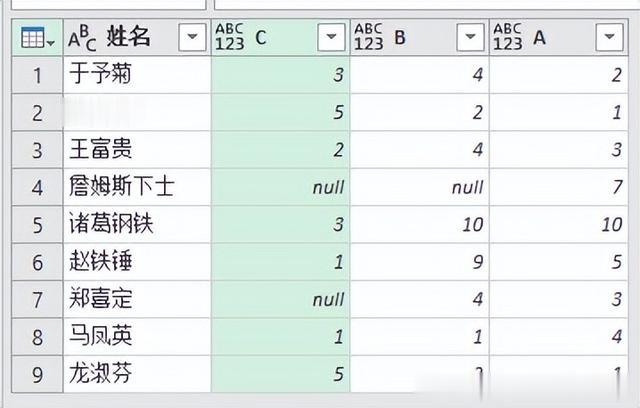This screenshot has width=640, height=408.
Task: Expand column B filter arrow
Action: tap(470, 37)
